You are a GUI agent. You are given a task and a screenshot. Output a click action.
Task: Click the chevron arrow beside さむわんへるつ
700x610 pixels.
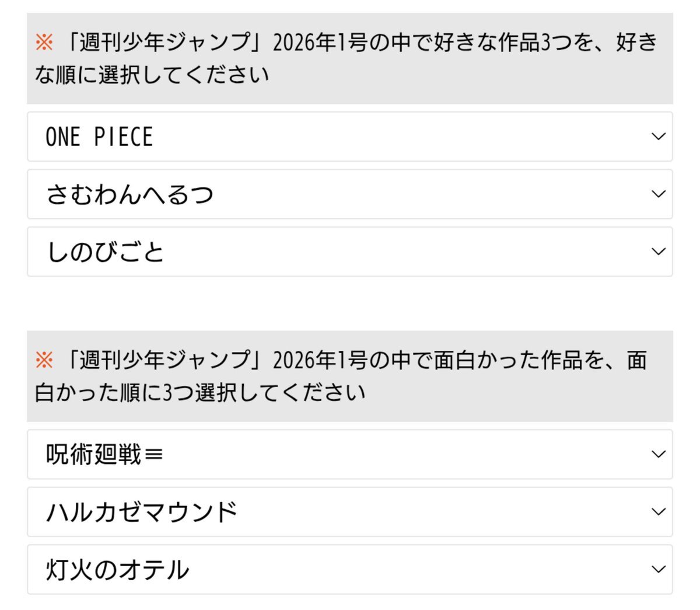658,194
